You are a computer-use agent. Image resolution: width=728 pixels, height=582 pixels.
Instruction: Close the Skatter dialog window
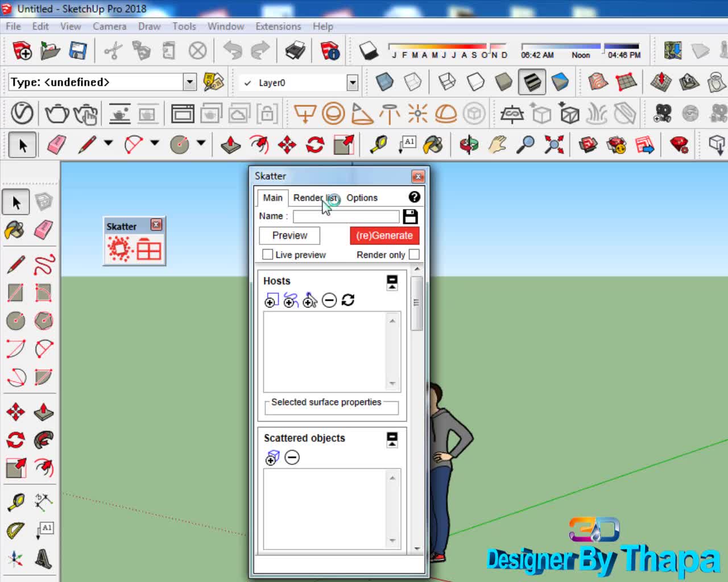pyautogui.click(x=418, y=176)
